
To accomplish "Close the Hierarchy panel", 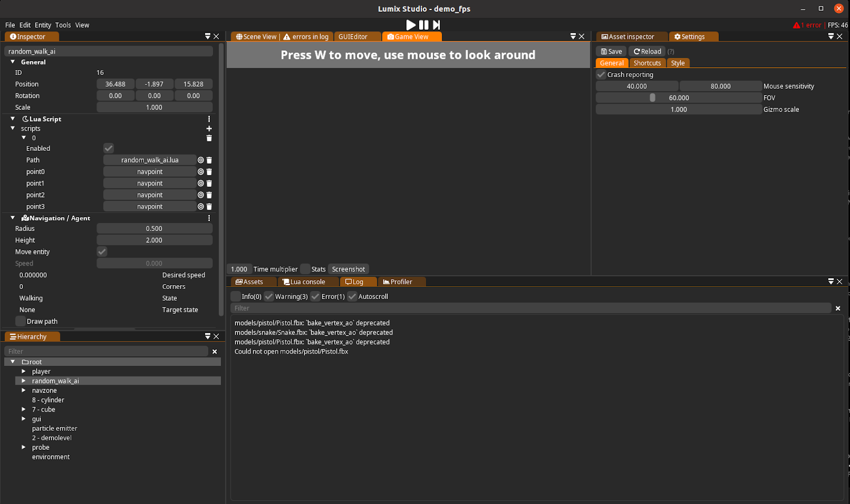I will 216,336.
